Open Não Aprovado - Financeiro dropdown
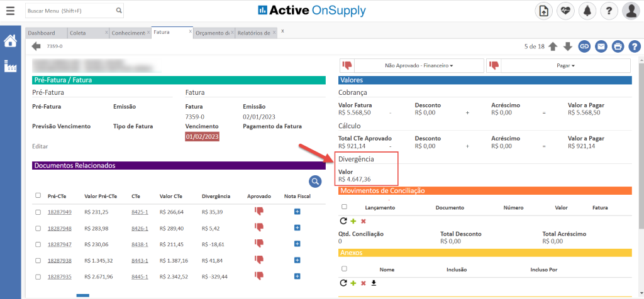 point(418,65)
